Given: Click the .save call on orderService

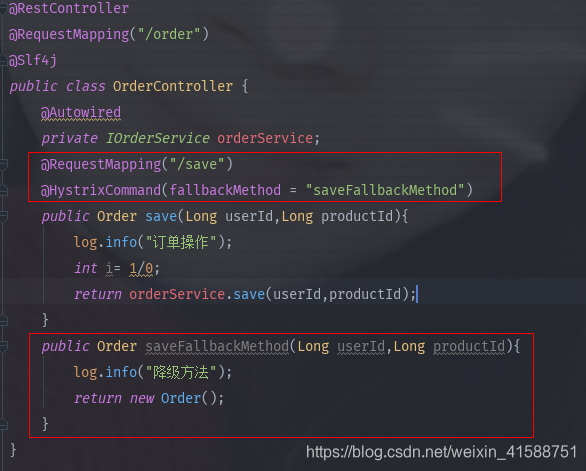Looking at the screenshot, I should tap(249, 294).
